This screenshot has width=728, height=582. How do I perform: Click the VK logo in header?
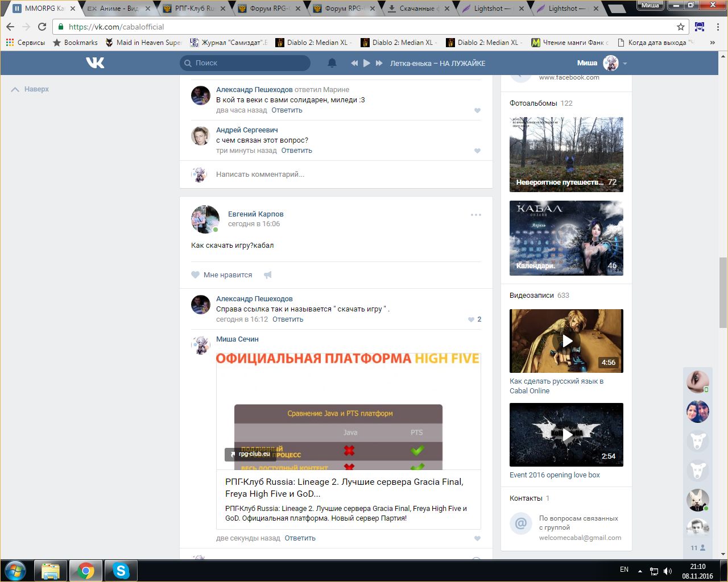coord(95,63)
